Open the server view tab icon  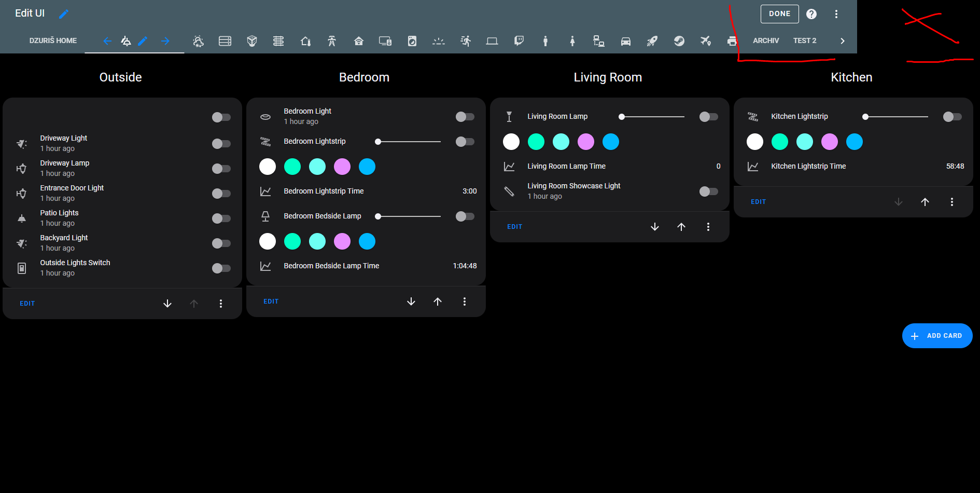pos(225,40)
